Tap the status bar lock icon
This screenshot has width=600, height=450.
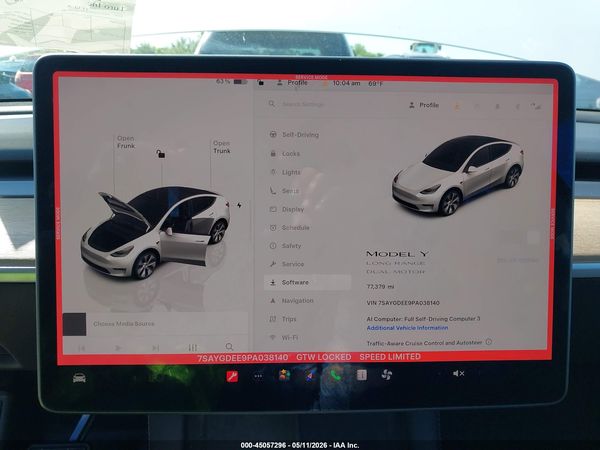261,82
